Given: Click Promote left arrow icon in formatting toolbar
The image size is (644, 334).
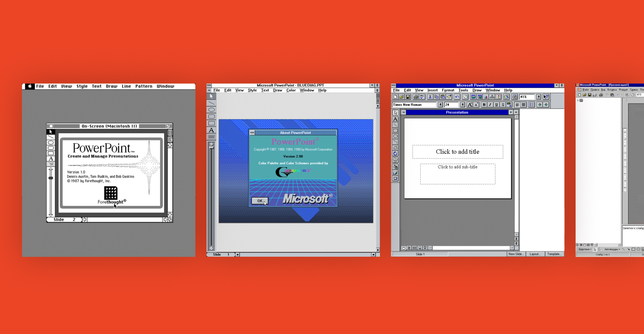Looking at the screenshot, I should (540, 105).
